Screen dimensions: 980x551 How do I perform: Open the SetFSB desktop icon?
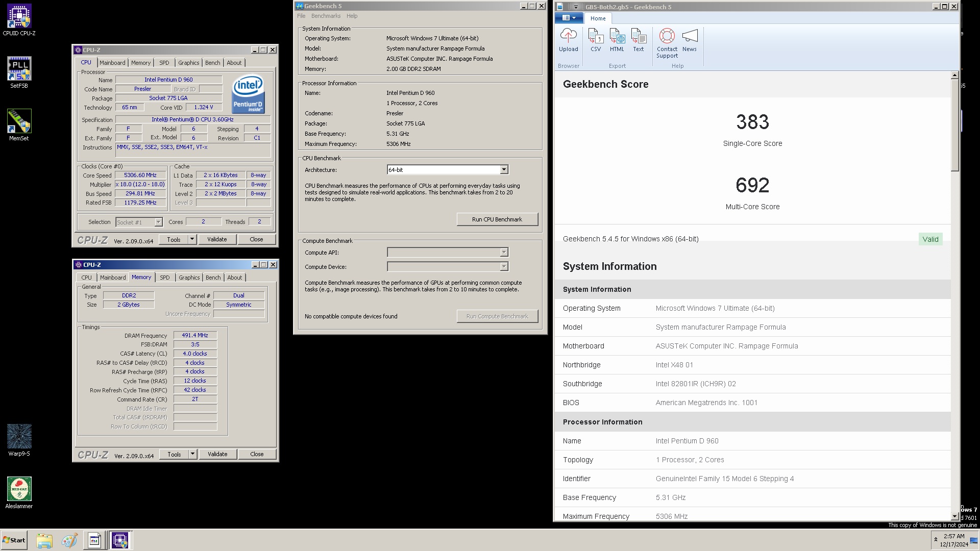coord(19,72)
